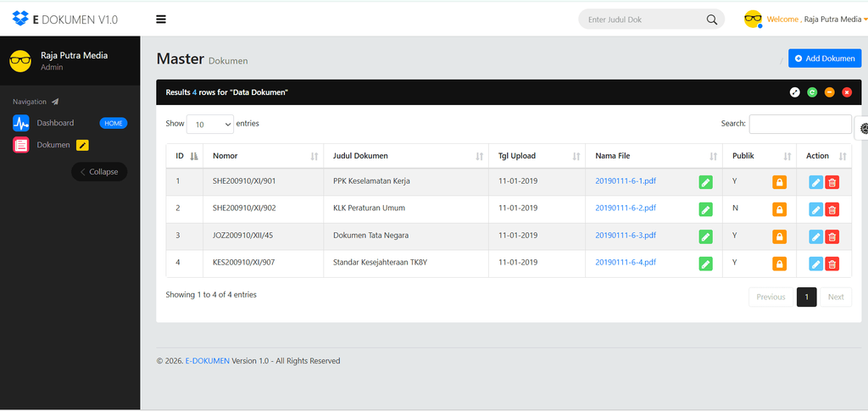Click green edit icon for 20190111-6-1.pdf

[705, 182]
